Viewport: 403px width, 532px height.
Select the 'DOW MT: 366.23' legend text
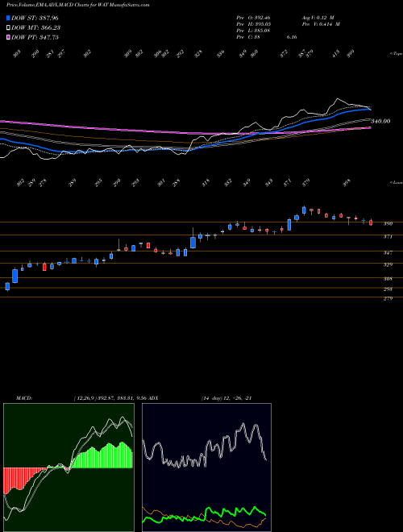pyautogui.click(x=36, y=27)
